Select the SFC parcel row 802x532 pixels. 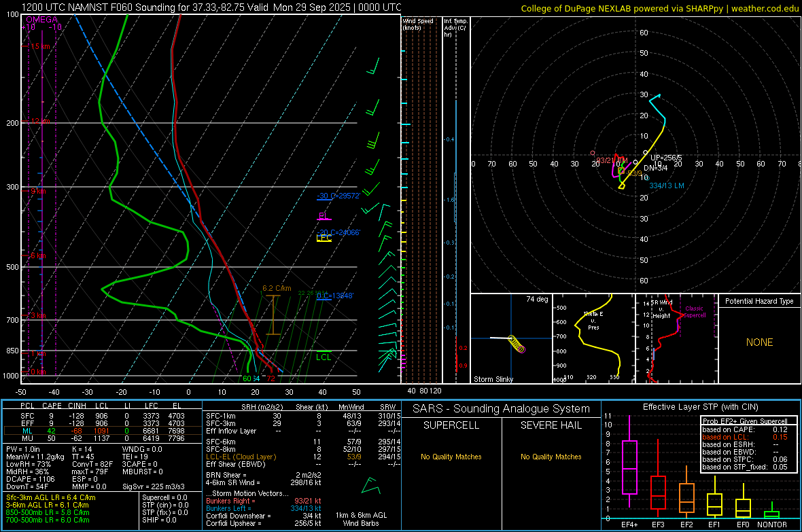point(103,416)
